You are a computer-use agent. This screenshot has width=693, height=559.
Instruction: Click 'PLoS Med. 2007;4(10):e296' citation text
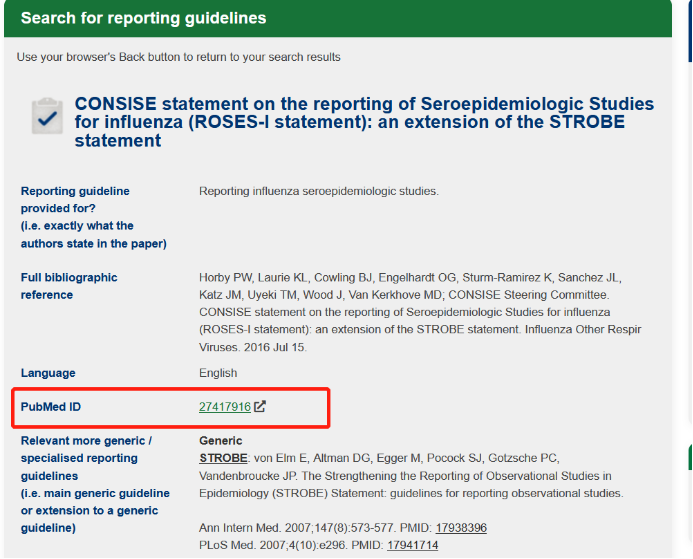273,545
